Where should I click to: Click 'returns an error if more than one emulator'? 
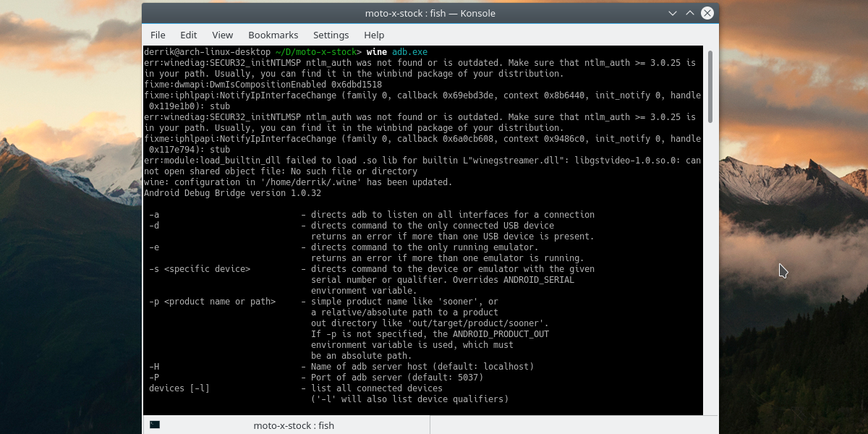[x=448, y=258]
